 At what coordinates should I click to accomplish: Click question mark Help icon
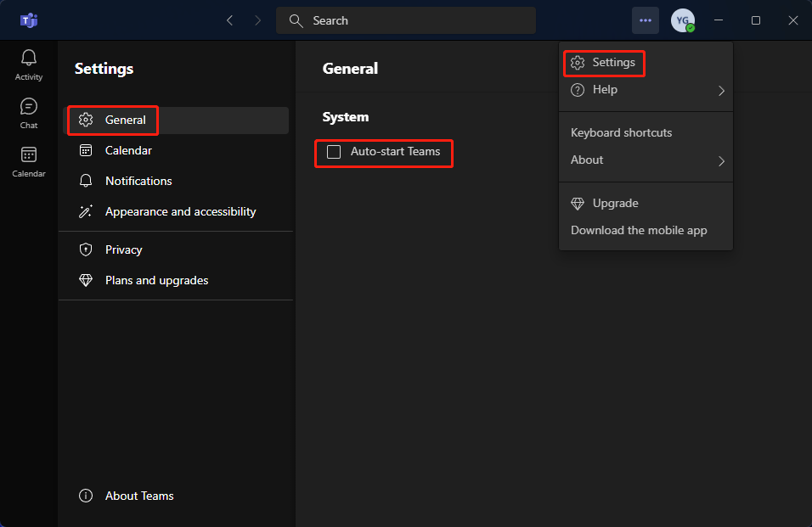578,90
